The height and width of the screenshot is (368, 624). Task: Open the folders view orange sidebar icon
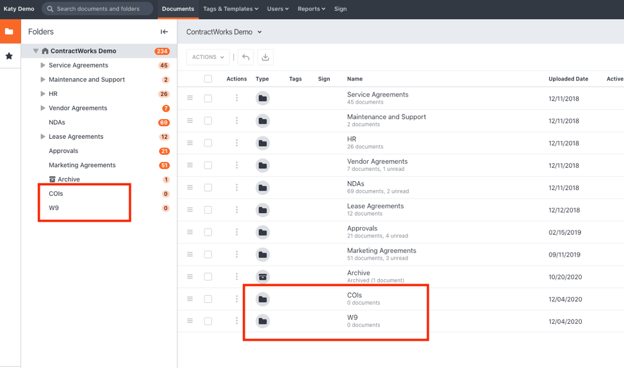[9, 31]
